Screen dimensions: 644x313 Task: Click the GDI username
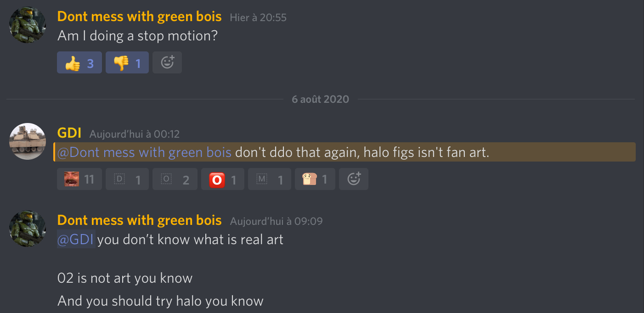[x=69, y=133]
